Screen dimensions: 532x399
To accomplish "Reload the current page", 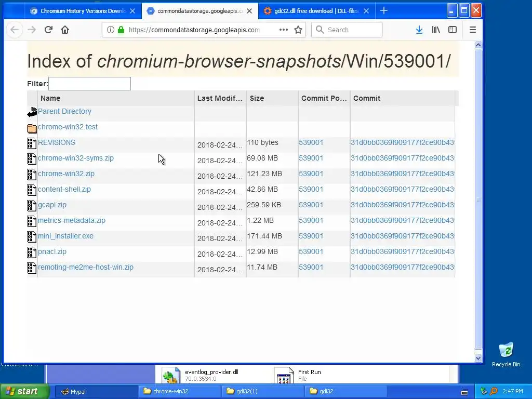I will [48, 30].
